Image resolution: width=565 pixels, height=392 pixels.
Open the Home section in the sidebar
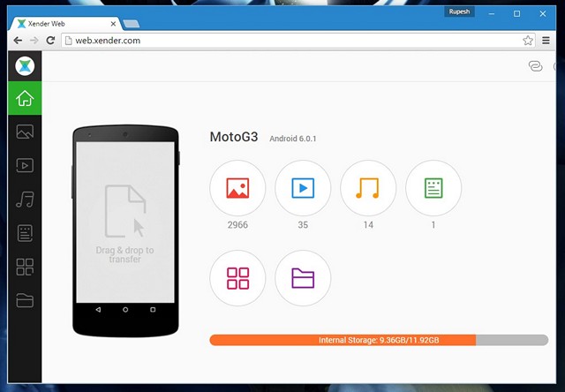click(25, 98)
